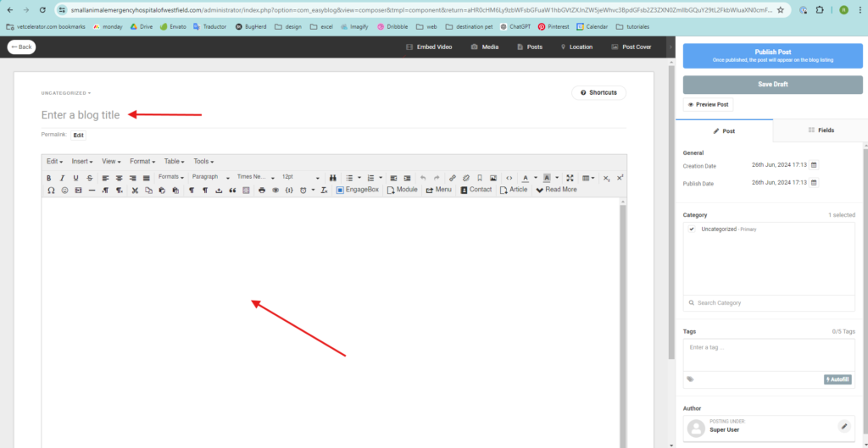868x448 pixels.
Task: Click the edit author pencil icon
Action: click(843, 426)
